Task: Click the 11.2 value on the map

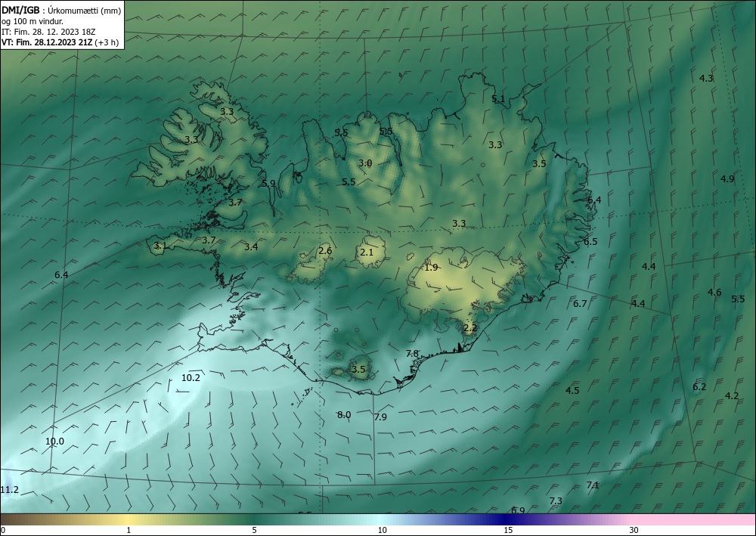Action: point(9,490)
